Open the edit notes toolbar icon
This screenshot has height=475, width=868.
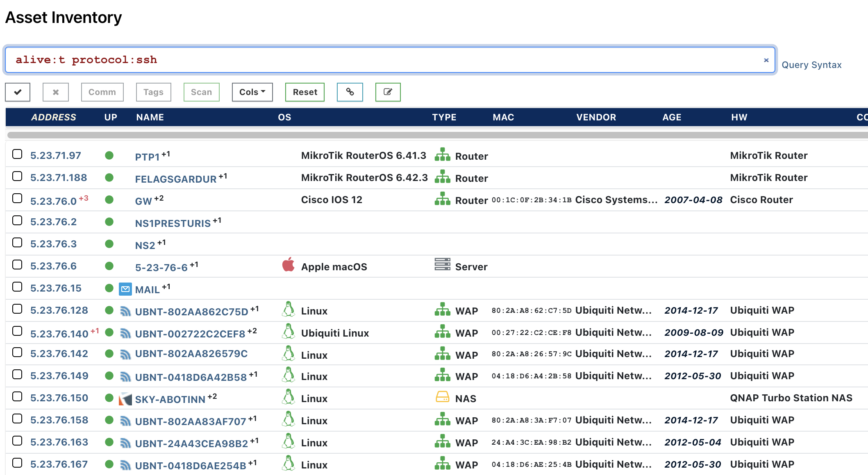click(x=387, y=92)
